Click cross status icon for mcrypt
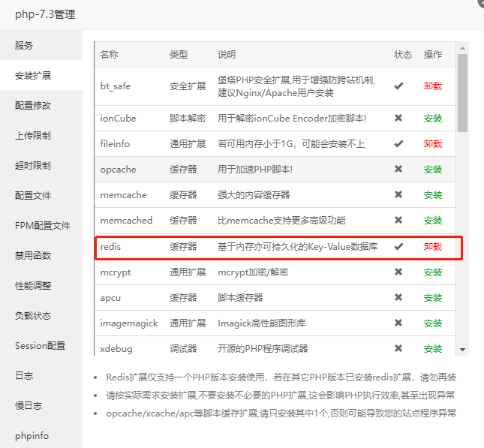The height and width of the screenshot is (448, 484). [x=398, y=272]
